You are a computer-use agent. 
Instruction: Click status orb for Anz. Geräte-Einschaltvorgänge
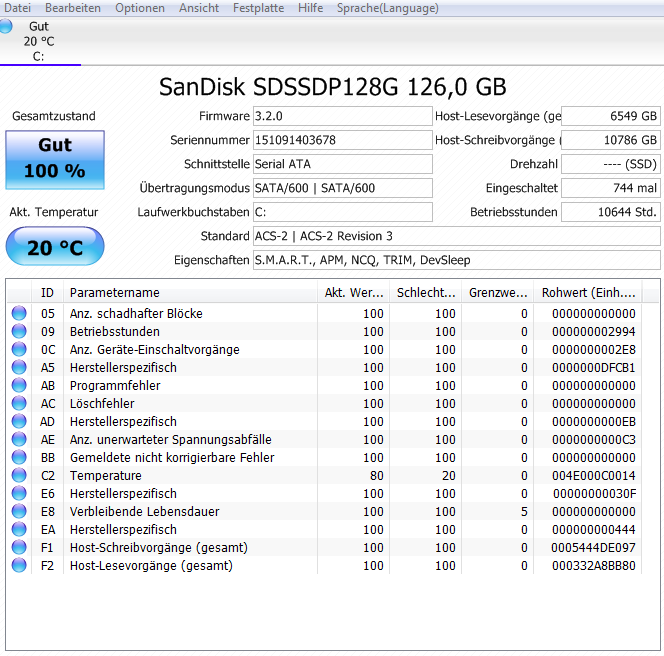click(x=19, y=349)
